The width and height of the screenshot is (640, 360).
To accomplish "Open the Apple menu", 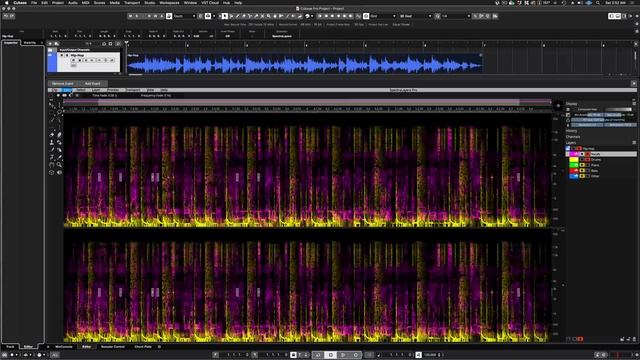I will coord(6,2).
